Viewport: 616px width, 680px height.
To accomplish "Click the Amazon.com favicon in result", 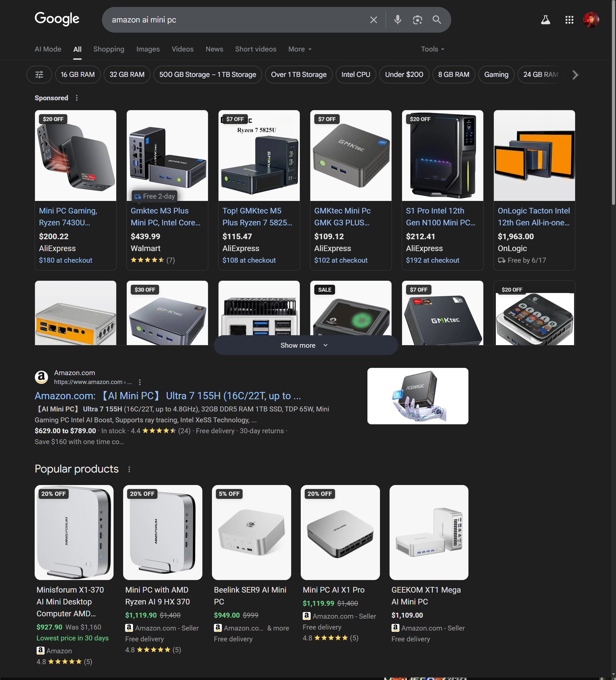I will click(42, 377).
